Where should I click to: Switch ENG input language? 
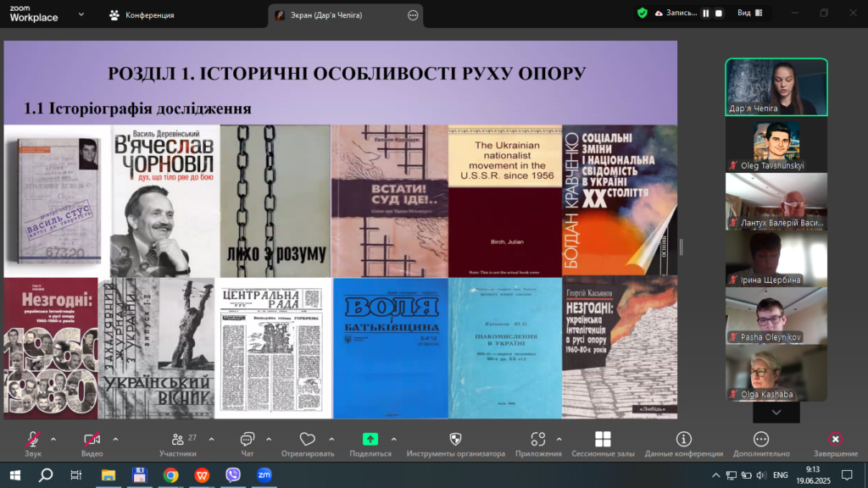(x=781, y=474)
